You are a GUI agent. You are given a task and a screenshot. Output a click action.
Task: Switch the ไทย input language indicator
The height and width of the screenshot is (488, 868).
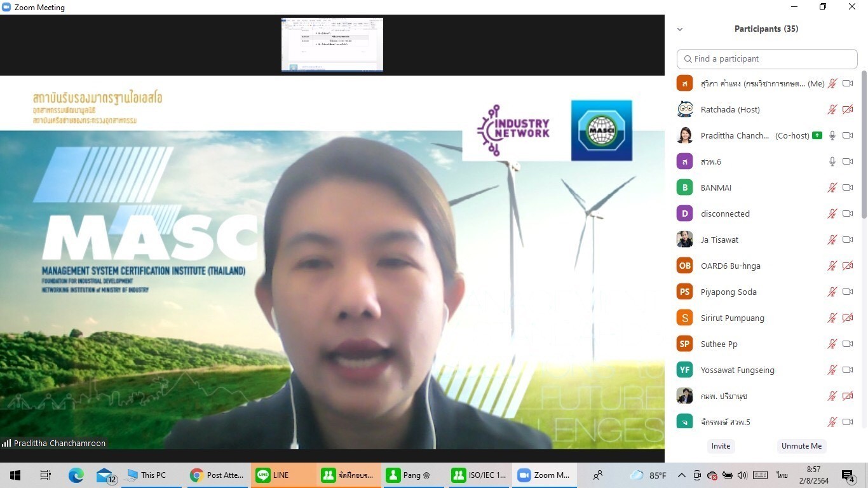click(782, 475)
